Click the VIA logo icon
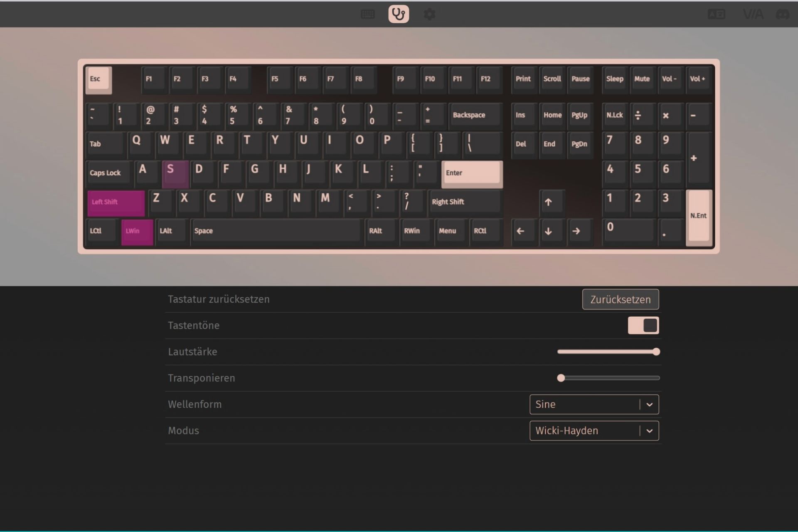The image size is (798, 532). [753, 15]
